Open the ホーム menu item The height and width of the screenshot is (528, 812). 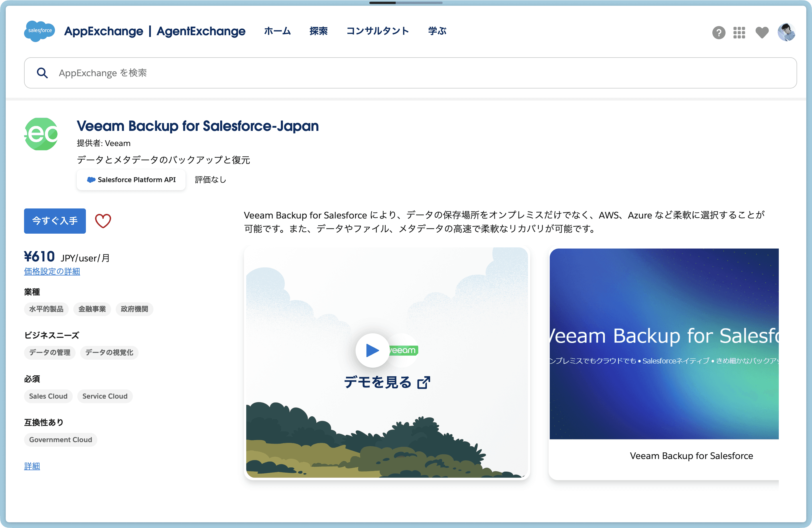(277, 31)
